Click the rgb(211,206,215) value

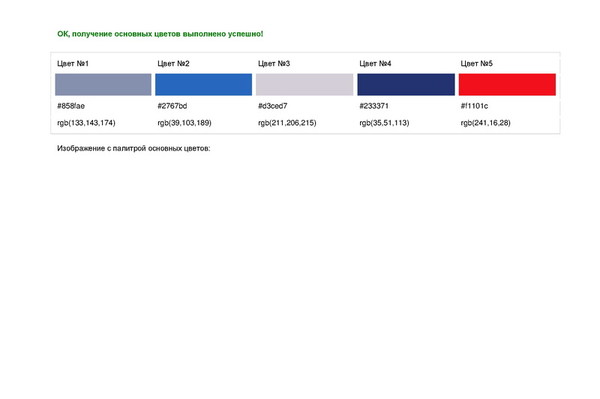tap(287, 123)
